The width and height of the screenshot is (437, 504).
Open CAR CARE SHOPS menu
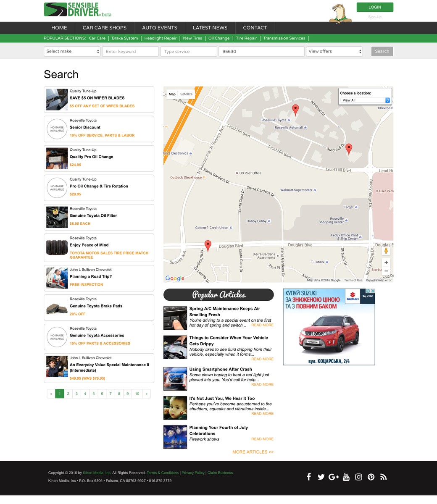[x=105, y=28]
